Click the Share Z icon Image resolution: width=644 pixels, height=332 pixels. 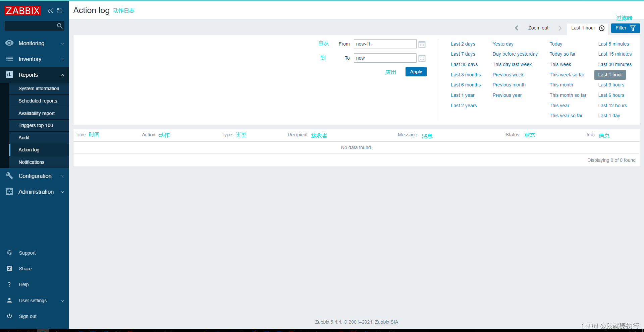pos(9,268)
